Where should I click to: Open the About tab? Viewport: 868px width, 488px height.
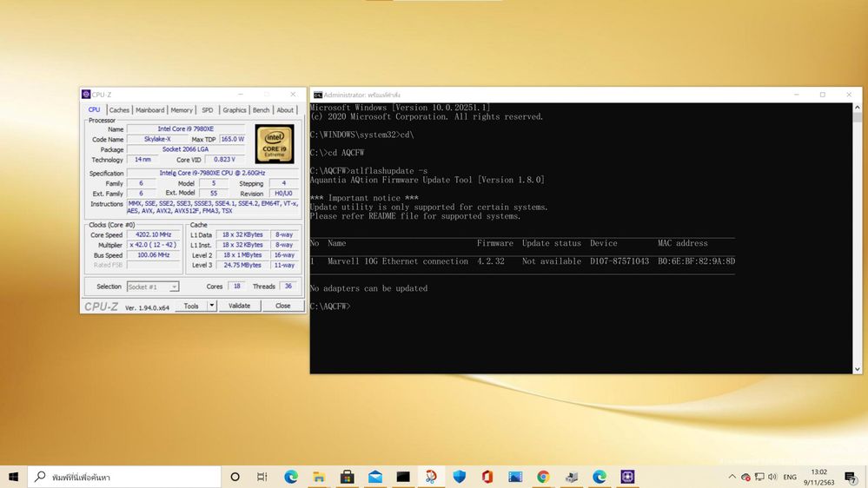285,110
